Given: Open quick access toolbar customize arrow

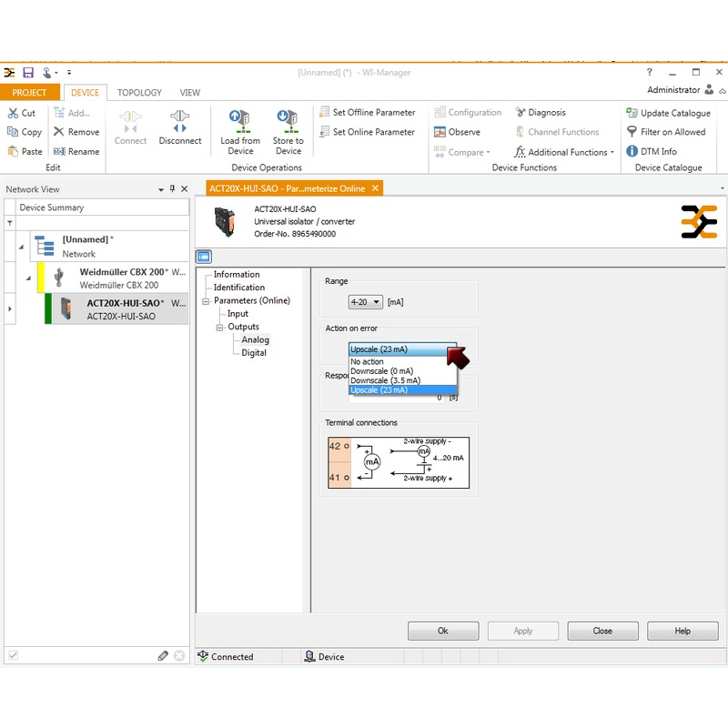Looking at the screenshot, I should 69,73.
